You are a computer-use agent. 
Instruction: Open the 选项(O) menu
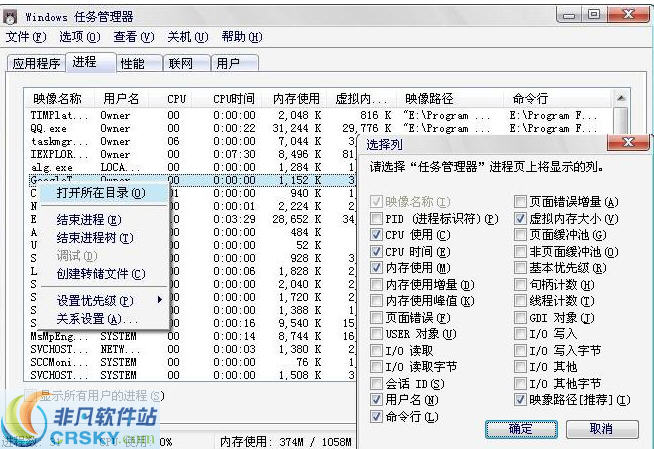click(80, 37)
